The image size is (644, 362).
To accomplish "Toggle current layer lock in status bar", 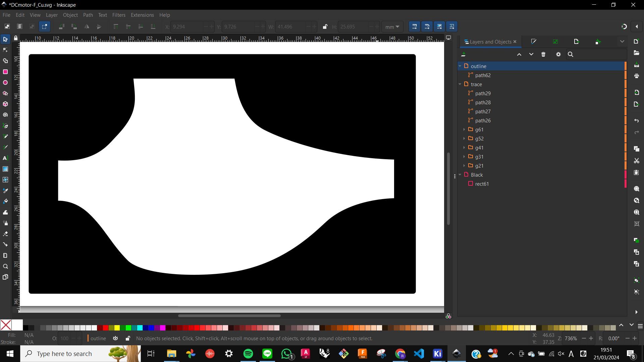I will tap(128, 338).
